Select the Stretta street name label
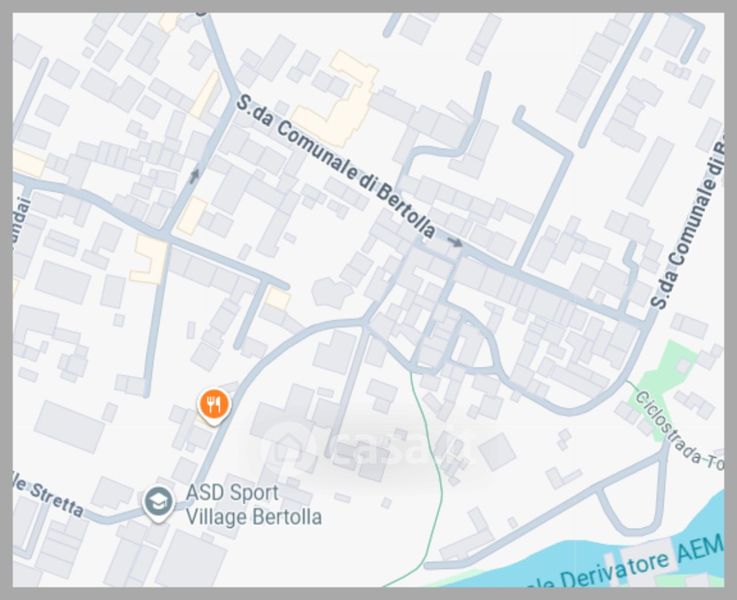The height and width of the screenshot is (600, 737). click(49, 498)
